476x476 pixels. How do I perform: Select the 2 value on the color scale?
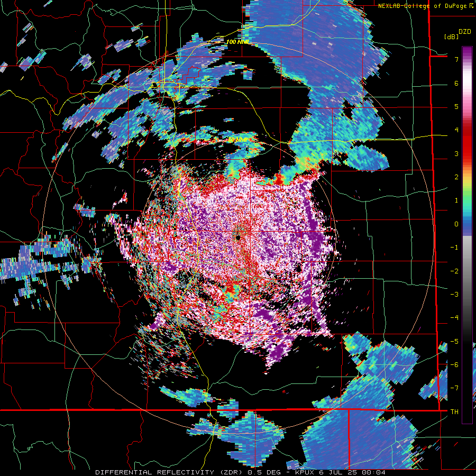[456, 177]
